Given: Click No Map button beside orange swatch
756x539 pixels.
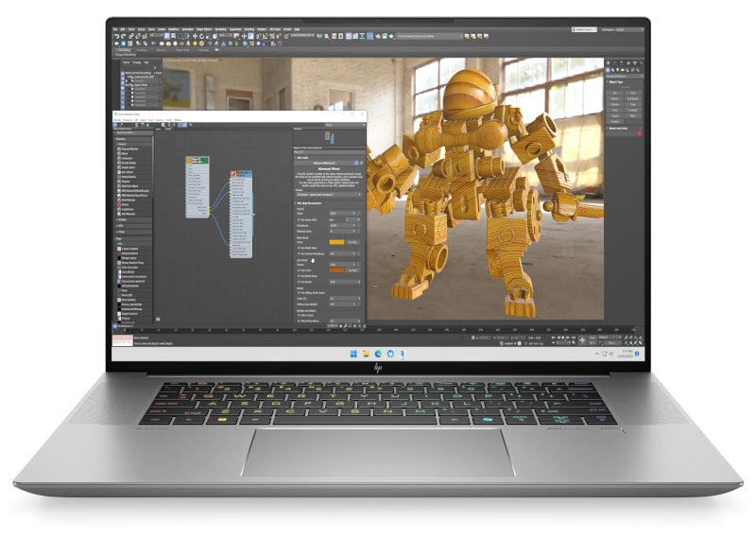Looking at the screenshot, I should (x=352, y=270).
